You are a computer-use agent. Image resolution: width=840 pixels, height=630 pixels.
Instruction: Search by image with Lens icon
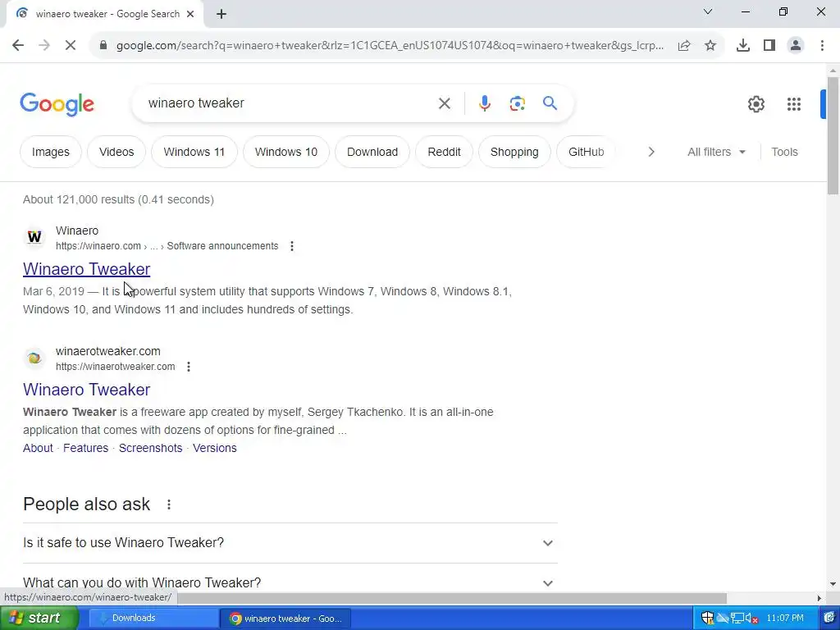click(517, 103)
